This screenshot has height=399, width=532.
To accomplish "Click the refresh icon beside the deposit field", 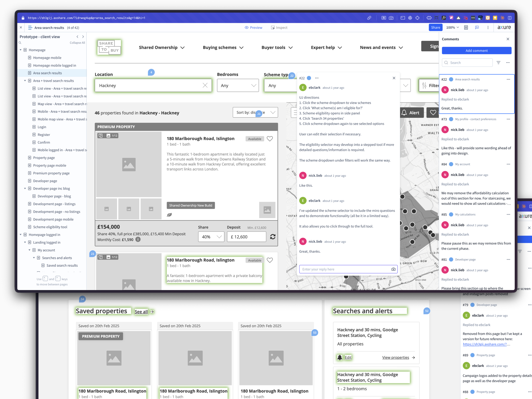I will click(272, 237).
